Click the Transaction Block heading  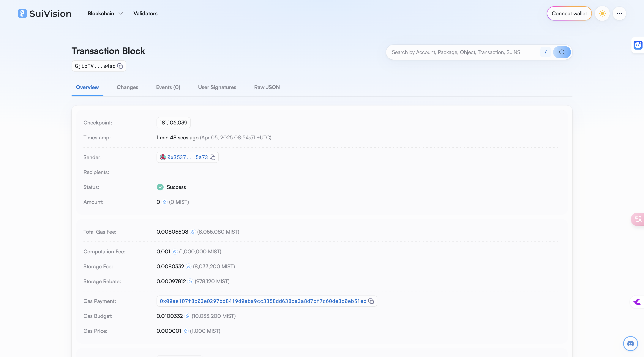pyautogui.click(x=108, y=51)
